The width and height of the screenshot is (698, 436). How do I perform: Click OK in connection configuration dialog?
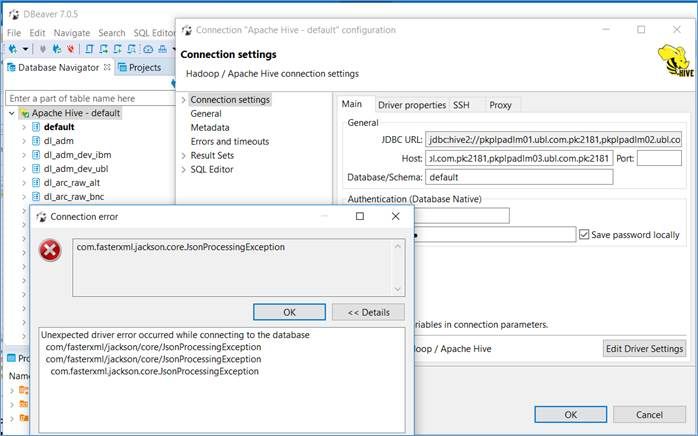571,415
